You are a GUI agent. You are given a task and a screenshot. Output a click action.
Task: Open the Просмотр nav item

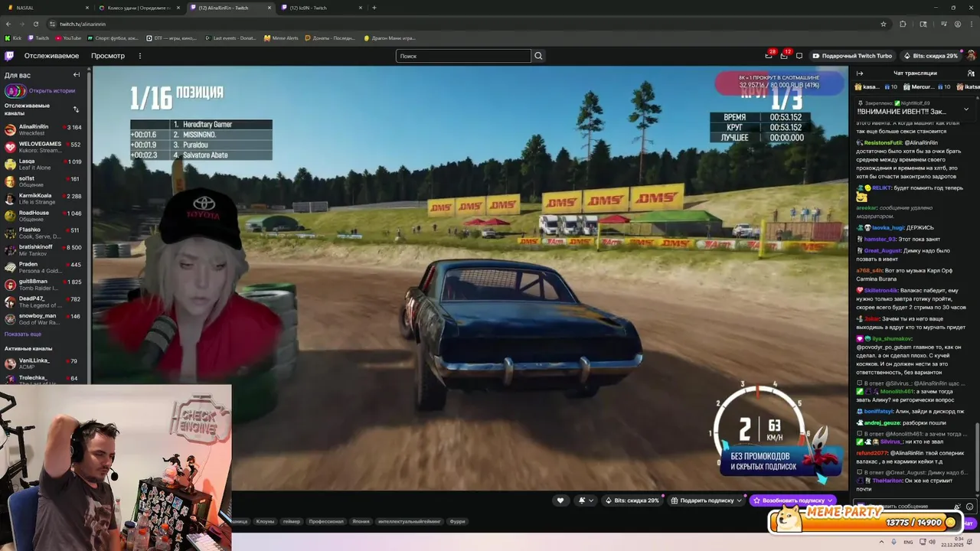108,56
